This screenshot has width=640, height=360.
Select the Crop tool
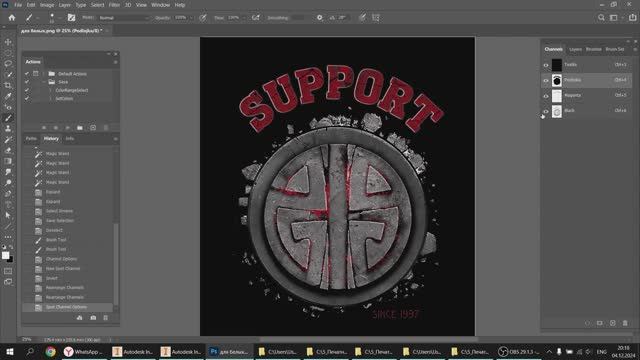[x=8, y=85]
